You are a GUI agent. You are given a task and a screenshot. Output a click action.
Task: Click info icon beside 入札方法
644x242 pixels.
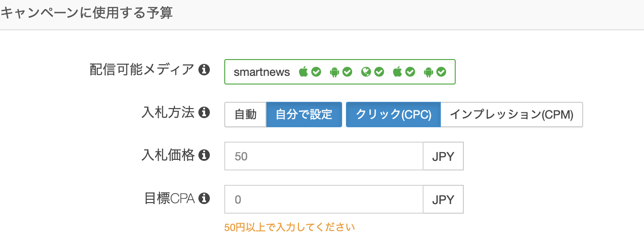tap(204, 113)
